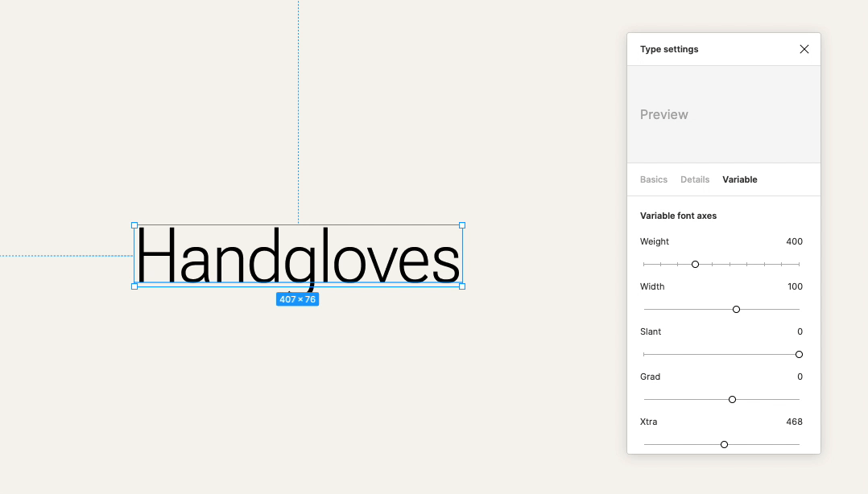The height and width of the screenshot is (494, 868).
Task: Click the Width value 100
Action: pos(795,286)
